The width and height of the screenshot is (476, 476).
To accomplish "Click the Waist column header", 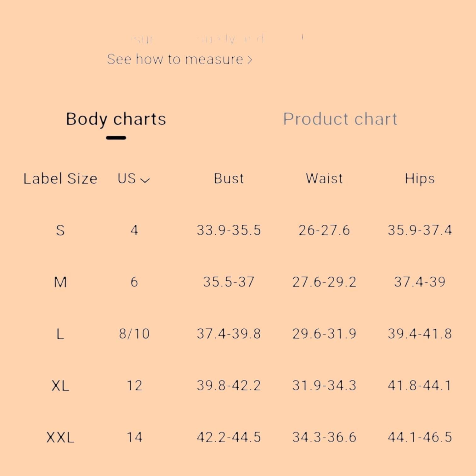I will [x=324, y=178].
